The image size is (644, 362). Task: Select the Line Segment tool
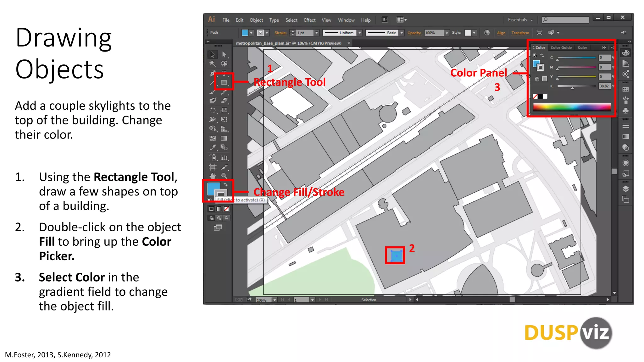point(213,83)
